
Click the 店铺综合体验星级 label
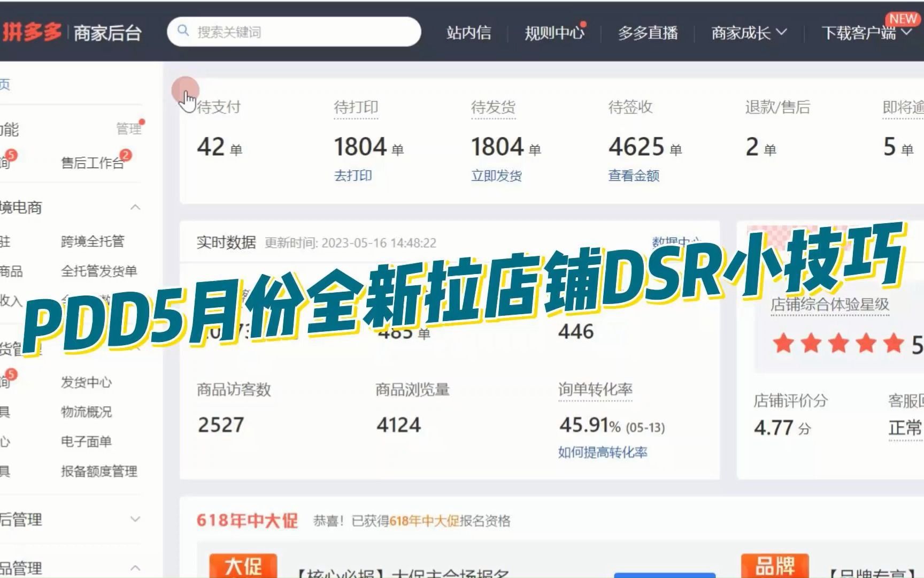tap(830, 305)
